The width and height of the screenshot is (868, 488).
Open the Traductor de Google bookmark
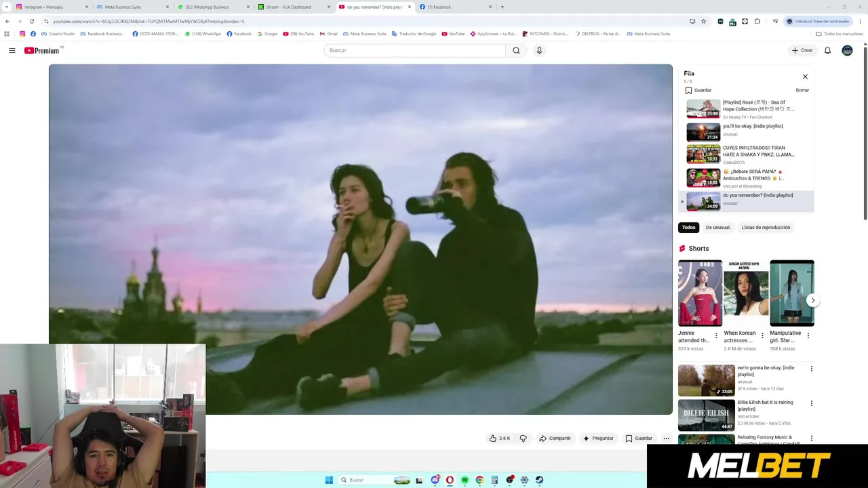pyautogui.click(x=414, y=34)
